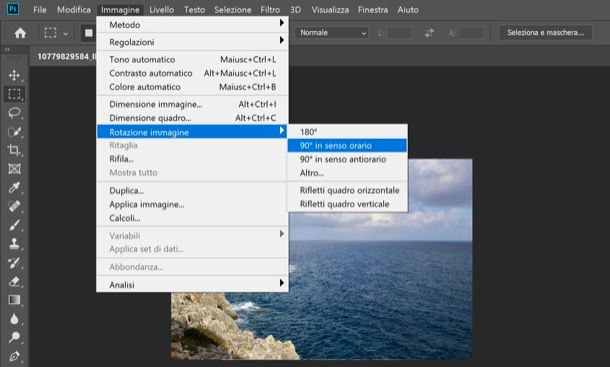Select the Dodge tool

pyautogui.click(x=14, y=337)
